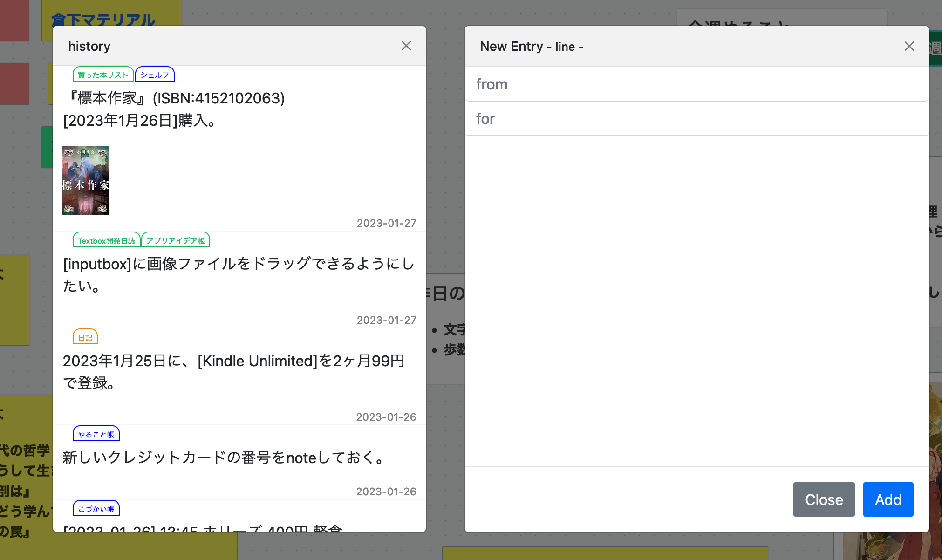The height and width of the screenshot is (560, 942).
Task: Select the 買った本リスト tag
Action: [103, 74]
